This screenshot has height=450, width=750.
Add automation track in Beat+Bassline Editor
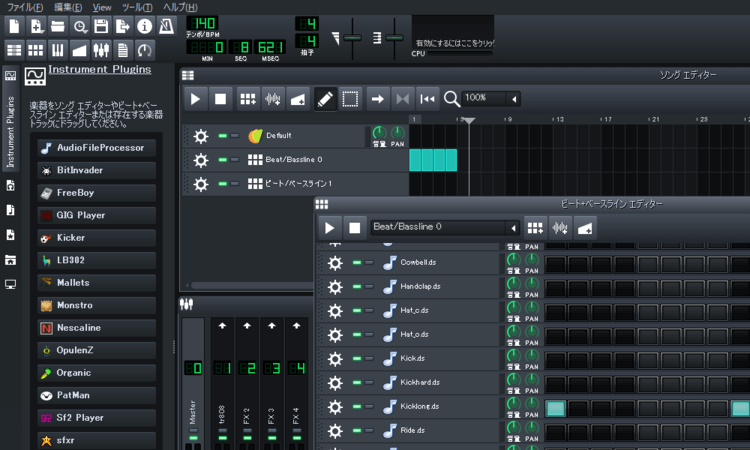click(585, 228)
